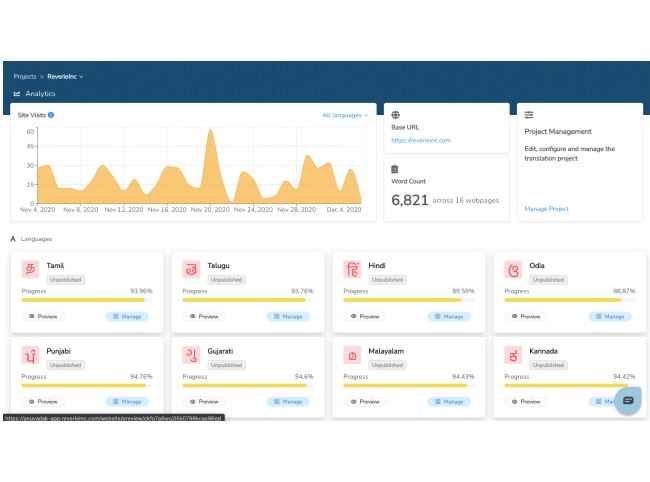Click the Tamil Unpublished status badge
The width and height of the screenshot is (650, 482).
(65, 280)
